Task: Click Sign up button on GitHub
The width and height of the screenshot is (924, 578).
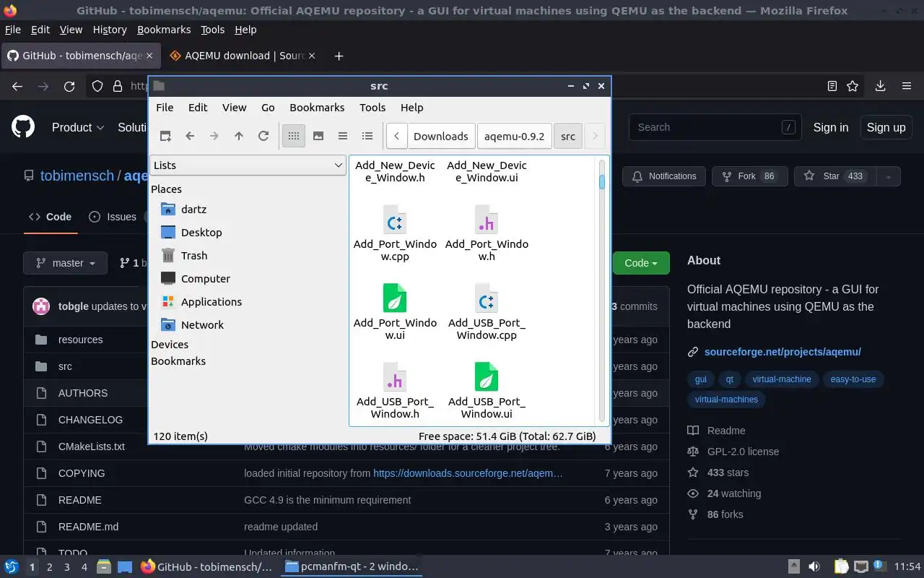Action: point(886,127)
